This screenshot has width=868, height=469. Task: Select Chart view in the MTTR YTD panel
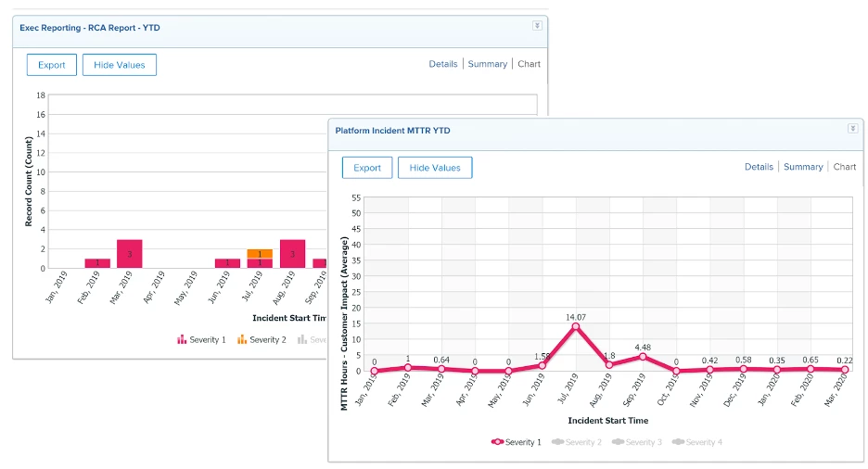[x=844, y=167]
